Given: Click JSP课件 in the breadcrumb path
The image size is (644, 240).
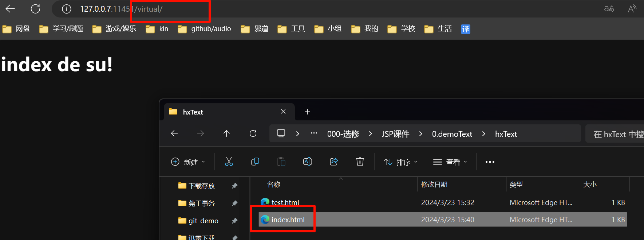Looking at the screenshot, I should coord(395,134).
